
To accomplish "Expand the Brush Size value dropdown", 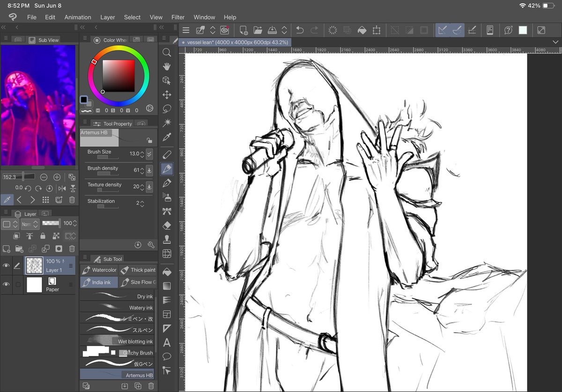I will tap(149, 153).
